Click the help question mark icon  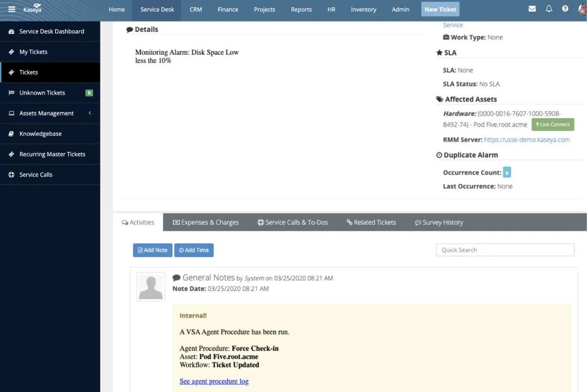click(565, 8)
